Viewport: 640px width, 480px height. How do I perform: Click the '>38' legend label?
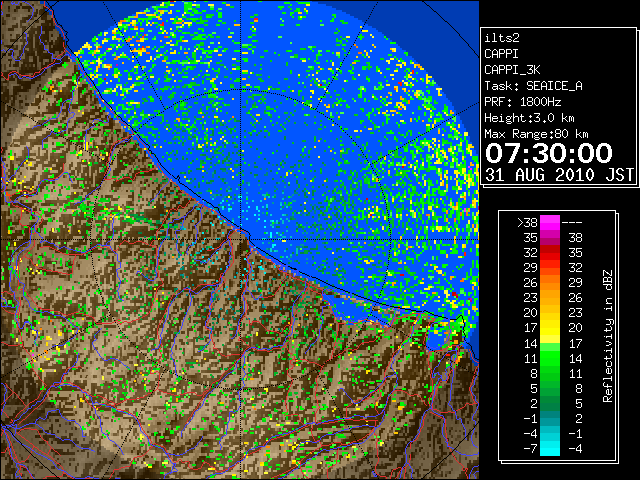coord(527,223)
